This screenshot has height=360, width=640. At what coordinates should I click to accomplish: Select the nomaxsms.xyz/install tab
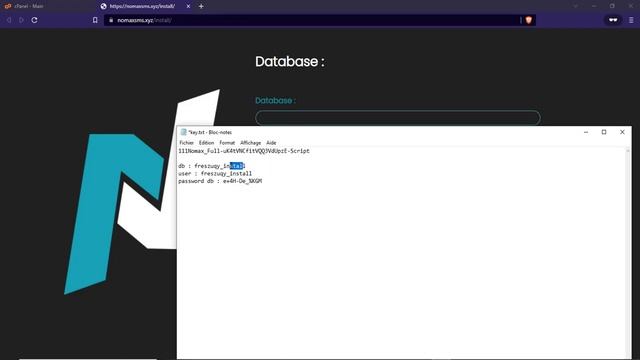143,6
